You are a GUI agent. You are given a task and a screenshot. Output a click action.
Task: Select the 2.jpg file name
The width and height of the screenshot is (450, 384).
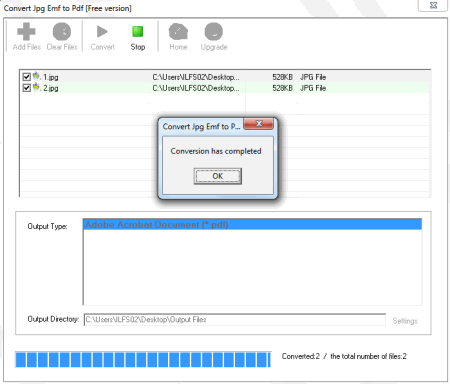(x=51, y=88)
